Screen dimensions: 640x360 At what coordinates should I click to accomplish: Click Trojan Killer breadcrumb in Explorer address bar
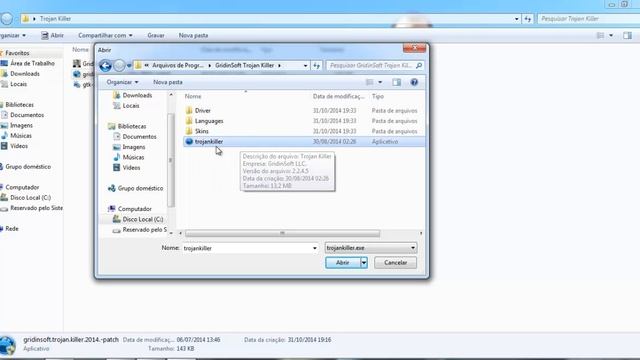pos(56,19)
